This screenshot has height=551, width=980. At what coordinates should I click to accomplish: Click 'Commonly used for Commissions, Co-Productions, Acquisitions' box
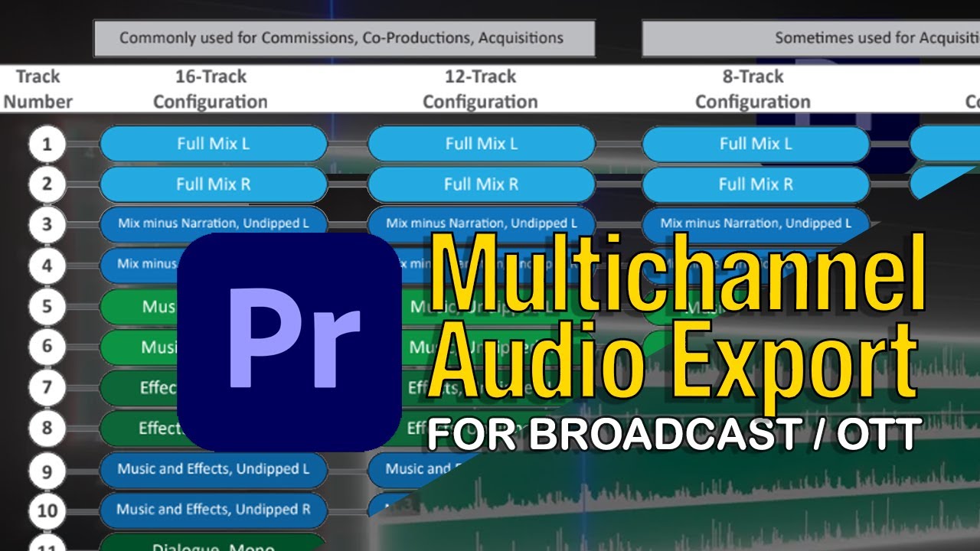[x=344, y=38]
